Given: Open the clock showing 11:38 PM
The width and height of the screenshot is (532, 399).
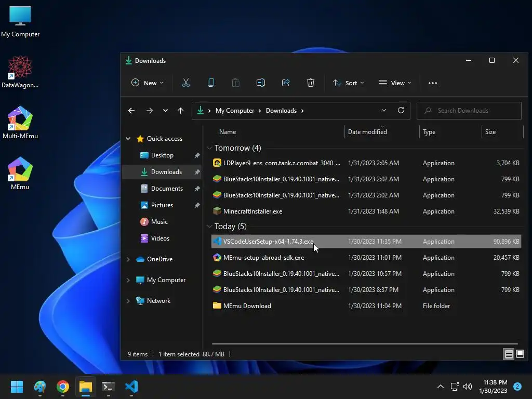Looking at the screenshot, I should tap(493, 387).
